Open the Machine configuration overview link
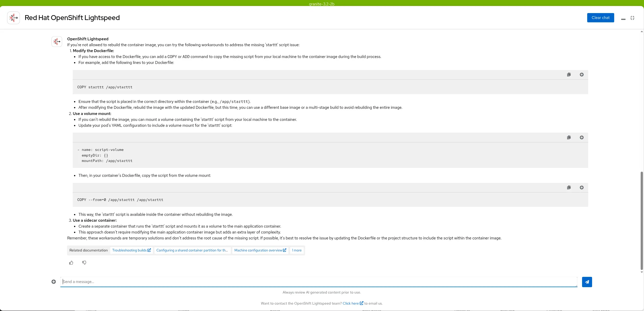This screenshot has width=644, height=311. [x=260, y=250]
